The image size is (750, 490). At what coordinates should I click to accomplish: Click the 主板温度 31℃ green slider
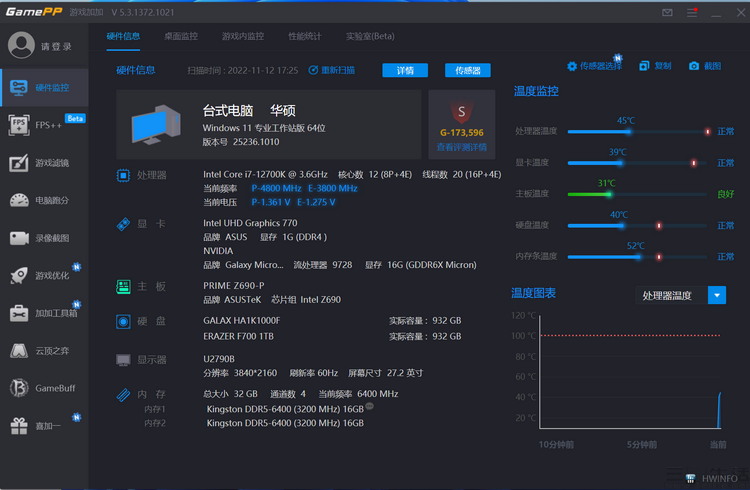(x=638, y=194)
